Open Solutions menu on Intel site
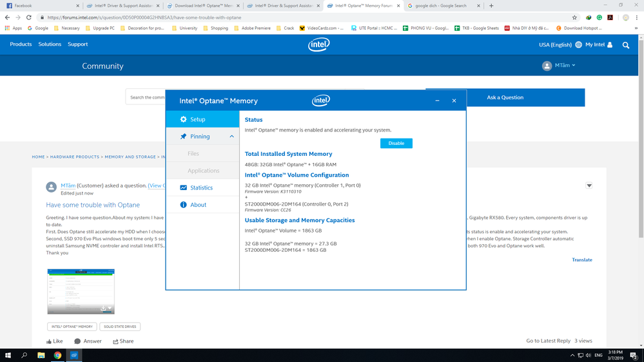Screen dimensions: 644x362 (x=50, y=44)
